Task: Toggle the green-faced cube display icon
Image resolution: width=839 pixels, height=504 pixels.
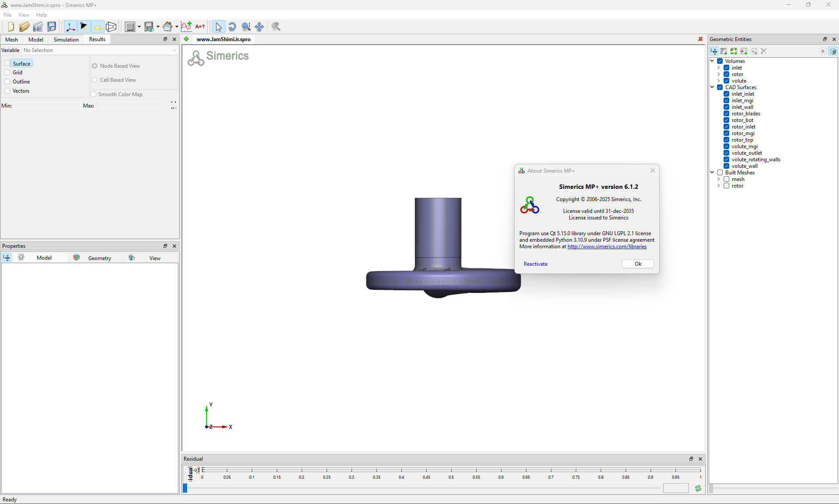Action: click(x=833, y=51)
